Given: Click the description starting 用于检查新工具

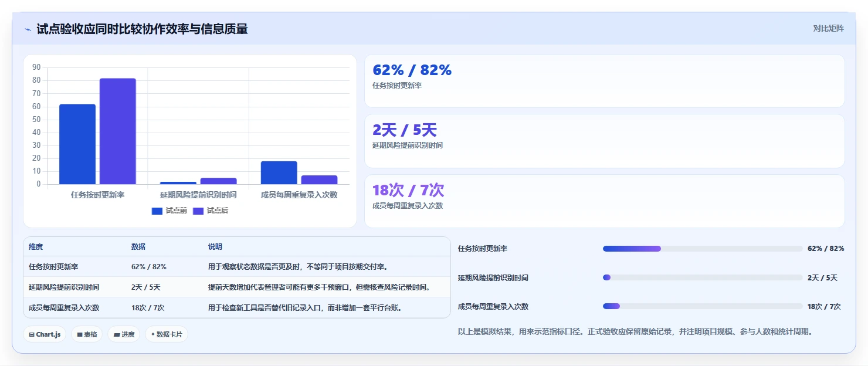Looking at the screenshot, I should click(305, 308).
